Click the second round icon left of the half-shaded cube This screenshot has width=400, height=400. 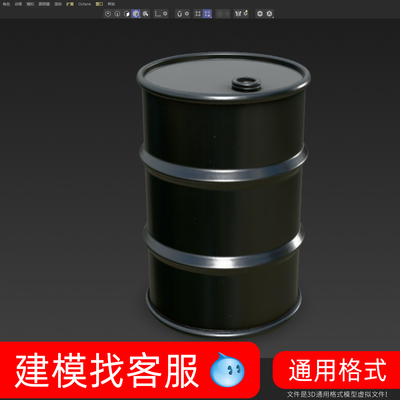coord(117,14)
